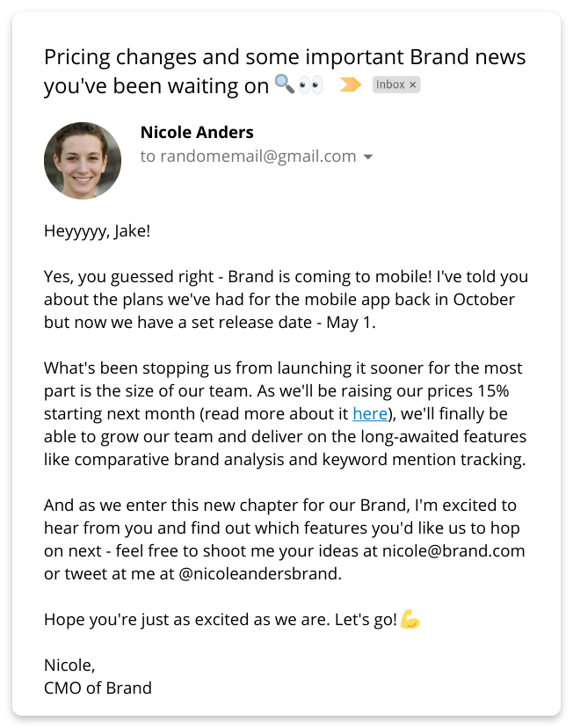Click the magnifying glass emoji in subject
Screen dimensions: 573x728
coord(284,84)
